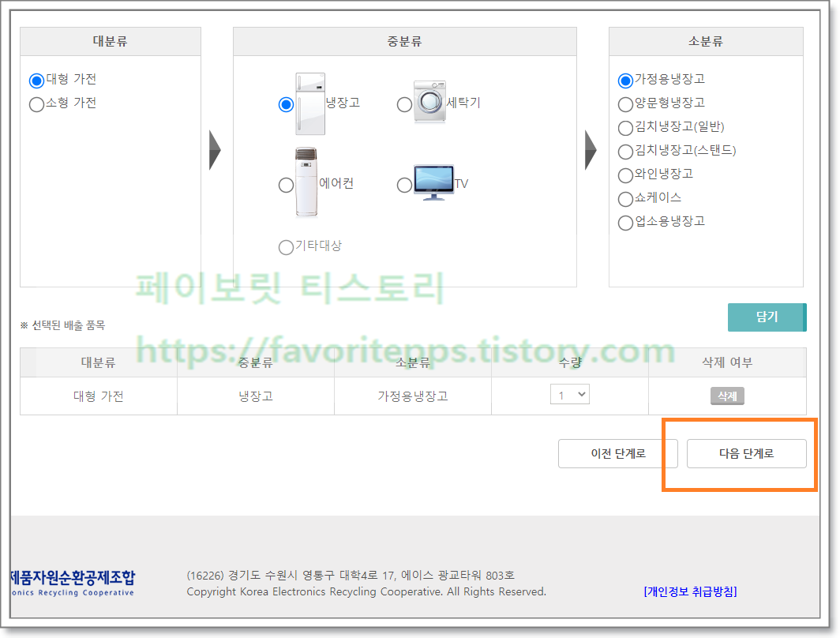Choose the 에어컨 radio option
This screenshot has width=840, height=638.
tap(286, 186)
